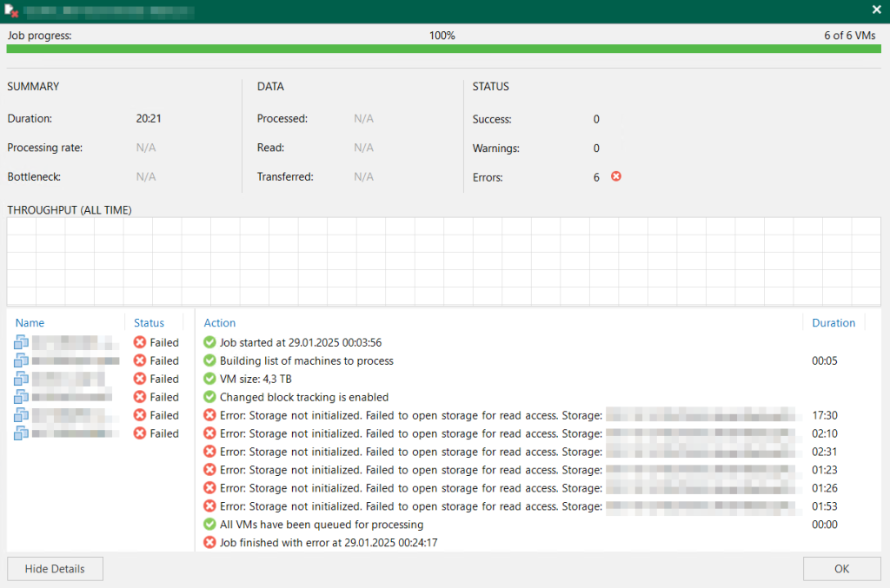Viewport: 890px width, 588px height.
Task: Click the red error icon beside Errors count
Action: (616, 176)
